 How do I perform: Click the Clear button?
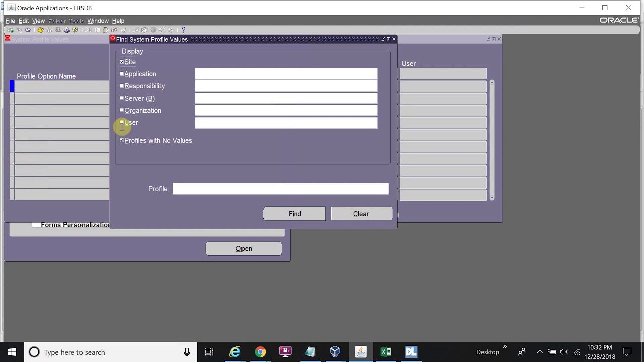point(361,214)
